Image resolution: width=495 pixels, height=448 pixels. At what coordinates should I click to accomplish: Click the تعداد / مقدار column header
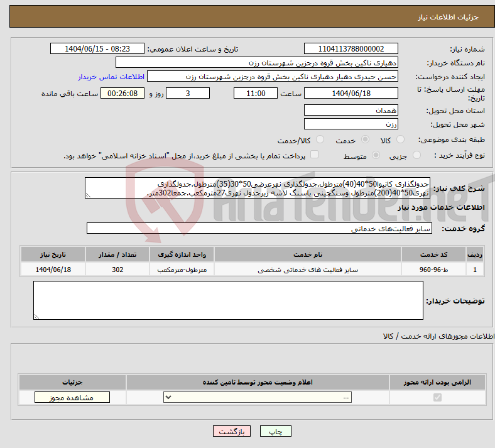pos(117,254)
